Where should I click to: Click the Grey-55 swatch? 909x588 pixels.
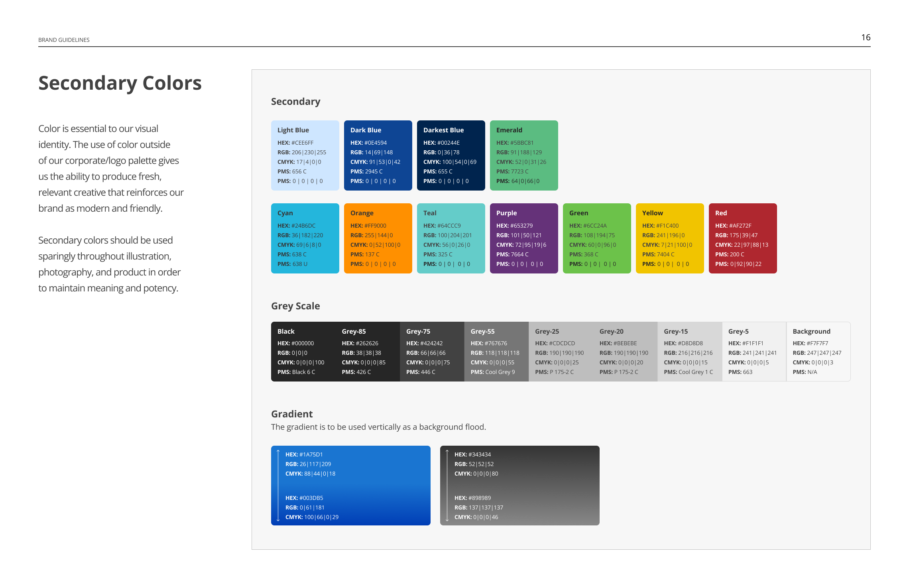tap(496, 352)
